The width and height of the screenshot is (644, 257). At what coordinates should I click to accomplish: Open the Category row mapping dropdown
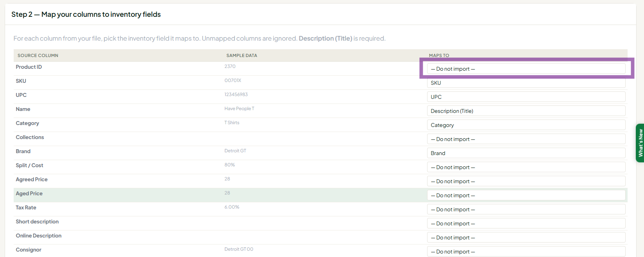(x=526, y=125)
